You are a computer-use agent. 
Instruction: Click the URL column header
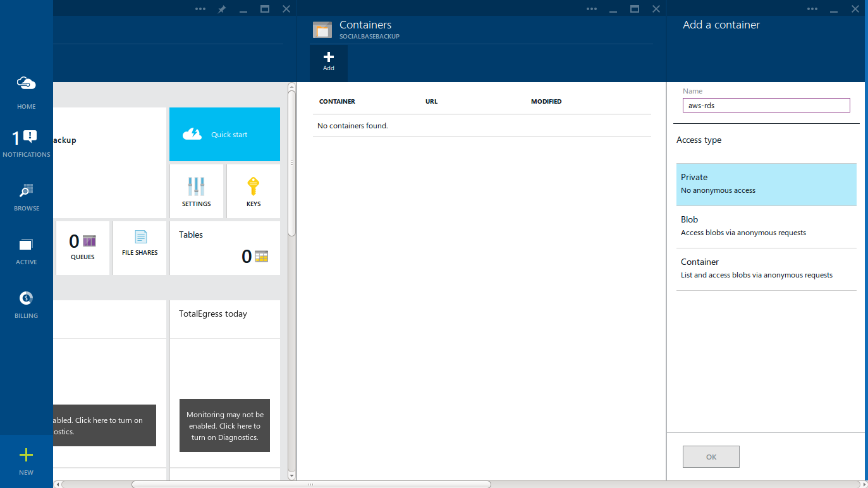click(432, 102)
